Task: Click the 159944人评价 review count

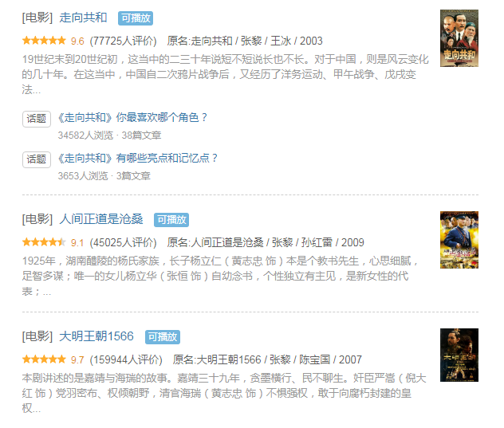Action: point(126,360)
